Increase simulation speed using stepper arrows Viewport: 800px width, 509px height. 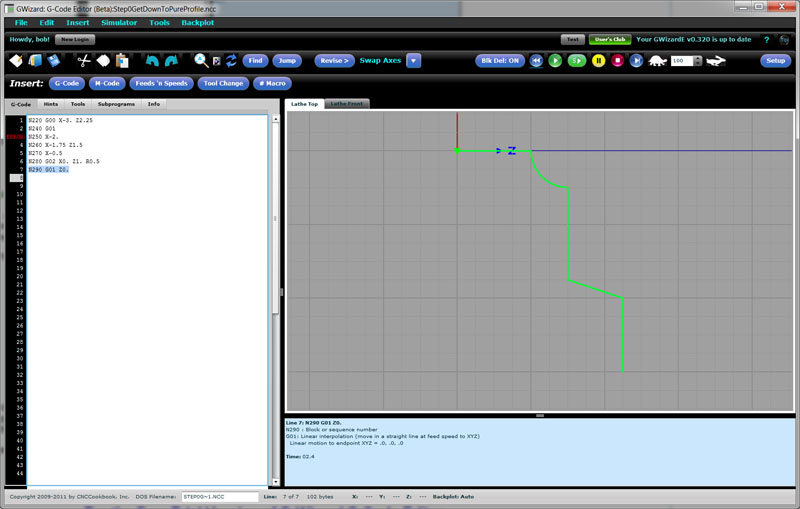pos(698,59)
